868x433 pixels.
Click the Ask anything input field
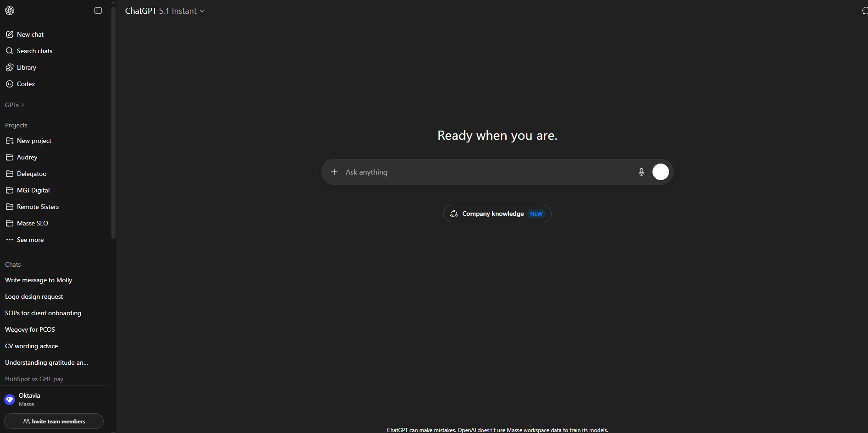click(488, 172)
